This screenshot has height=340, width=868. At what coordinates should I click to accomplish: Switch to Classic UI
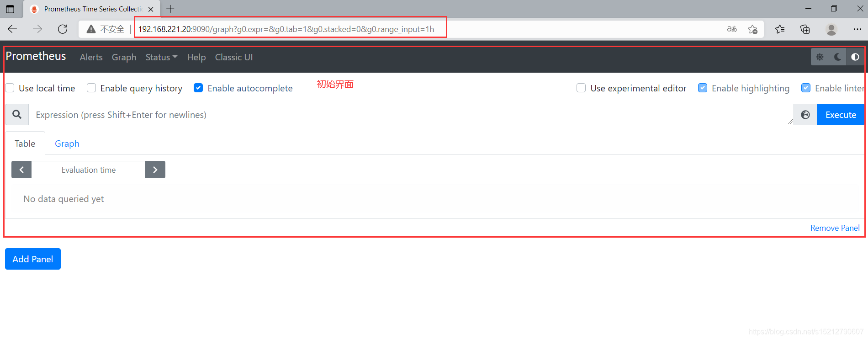click(234, 57)
